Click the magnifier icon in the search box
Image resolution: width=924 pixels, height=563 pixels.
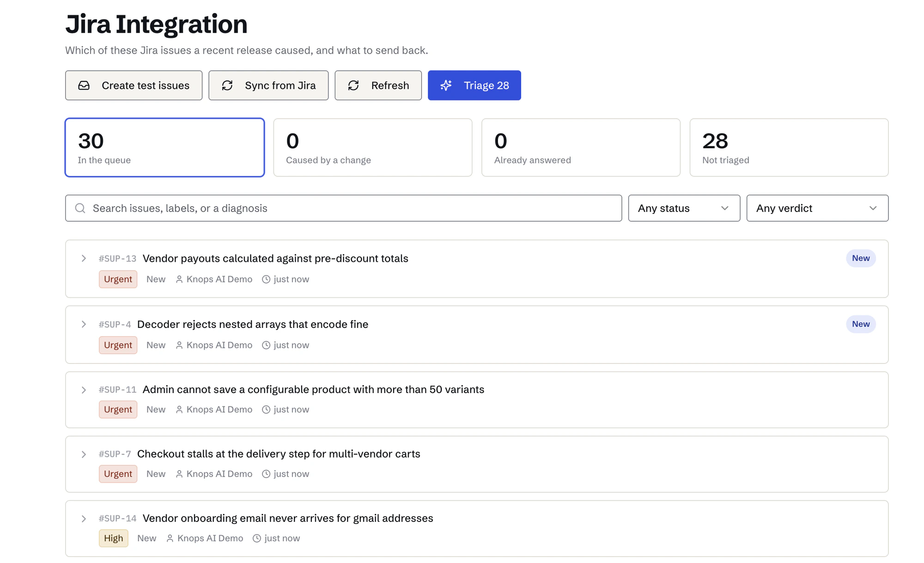(x=80, y=208)
